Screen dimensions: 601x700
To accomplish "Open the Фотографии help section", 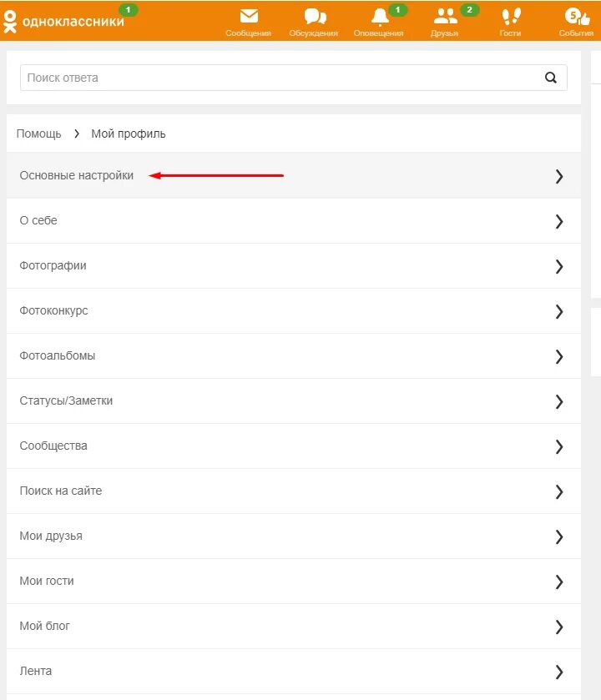I will pyautogui.click(x=53, y=266).
